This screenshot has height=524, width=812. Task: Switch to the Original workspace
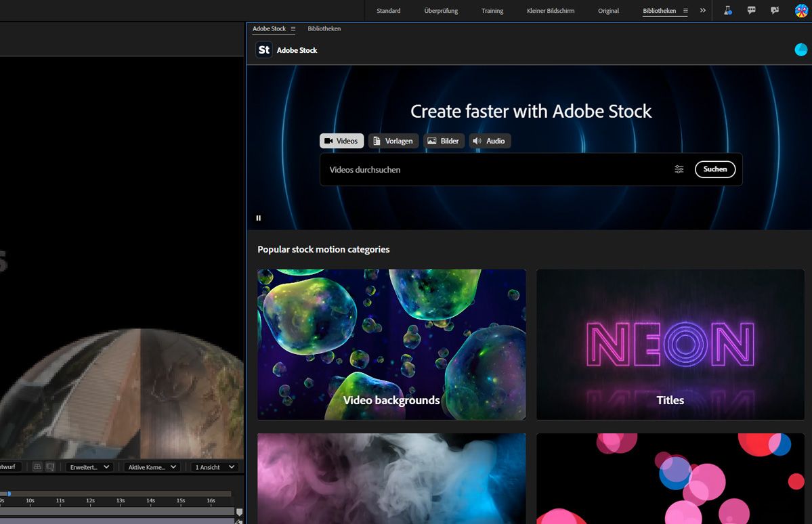tap(608, 11)
